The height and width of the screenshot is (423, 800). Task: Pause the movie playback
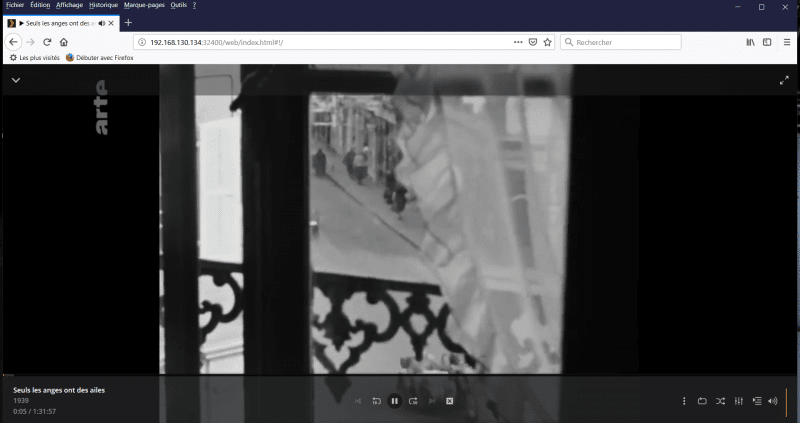click(394, 401)
